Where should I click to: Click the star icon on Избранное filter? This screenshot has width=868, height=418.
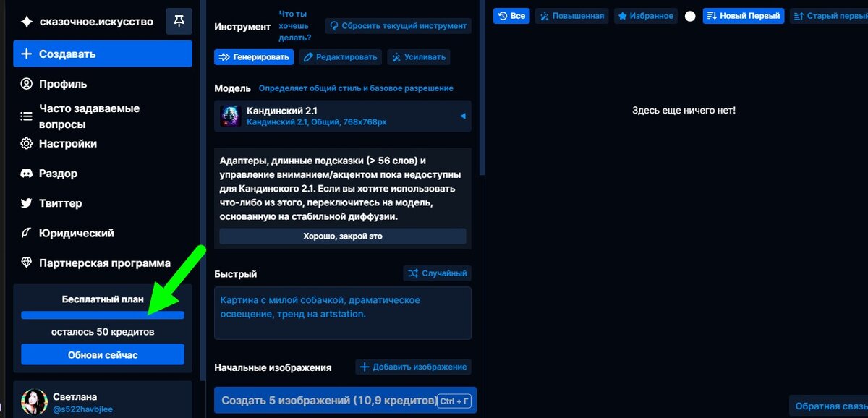[x=621, y=15]
